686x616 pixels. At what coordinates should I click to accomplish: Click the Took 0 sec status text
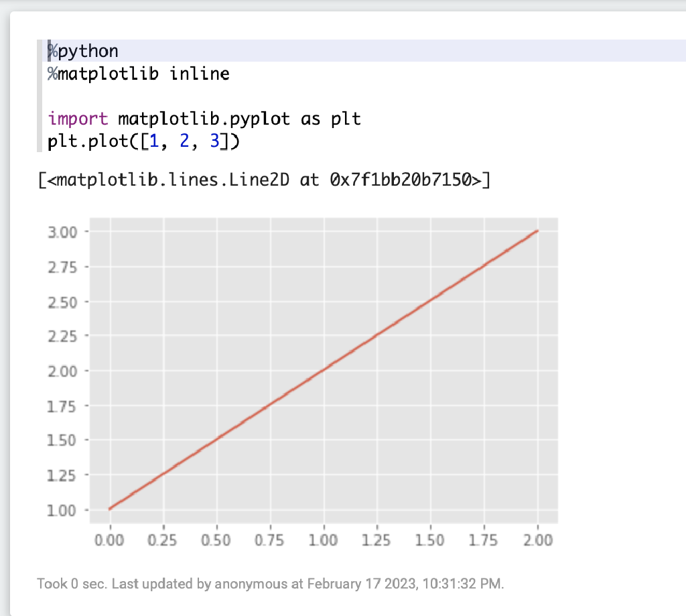pos(71,584)
